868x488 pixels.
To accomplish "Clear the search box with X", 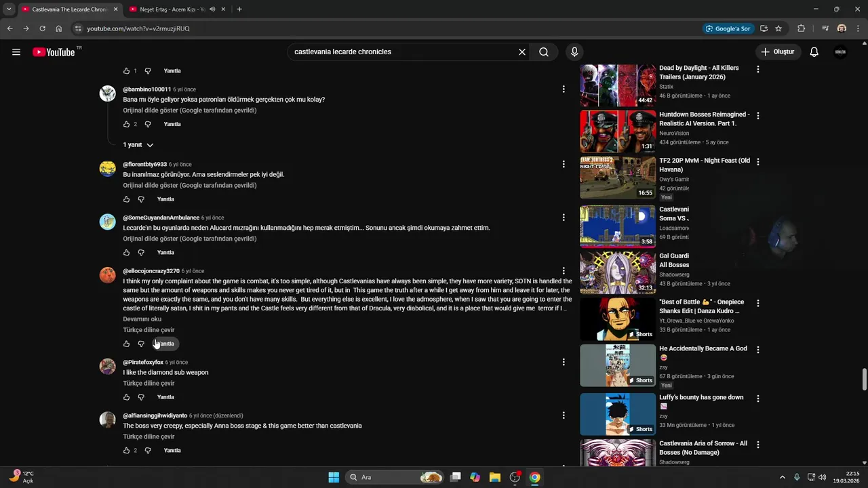I will coord(522,52).
